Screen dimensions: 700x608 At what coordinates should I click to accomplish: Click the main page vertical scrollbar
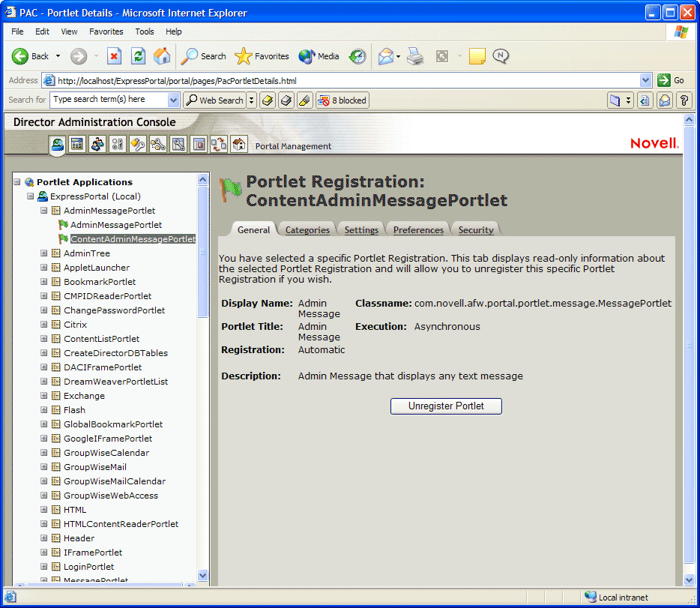(x=689, y=346)
